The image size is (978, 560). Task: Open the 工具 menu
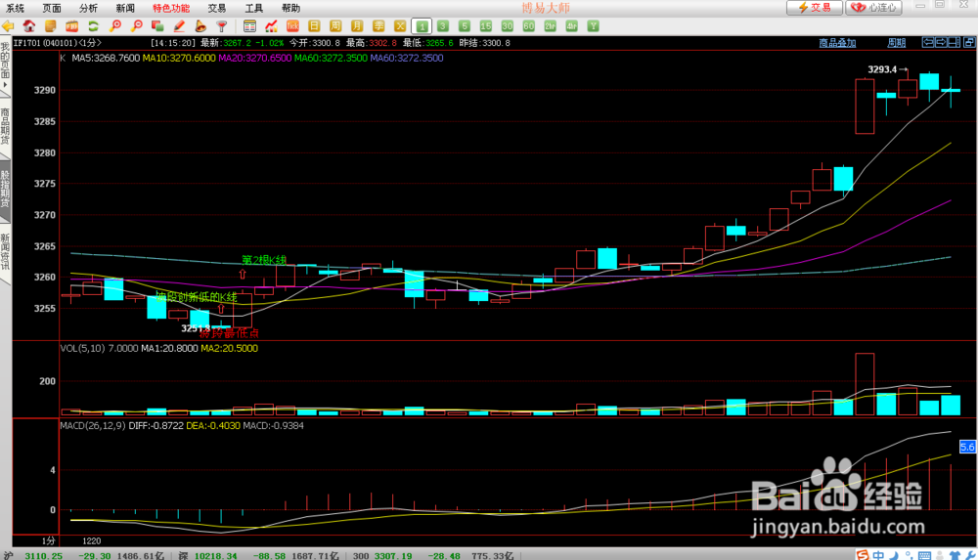click(254, 8)
